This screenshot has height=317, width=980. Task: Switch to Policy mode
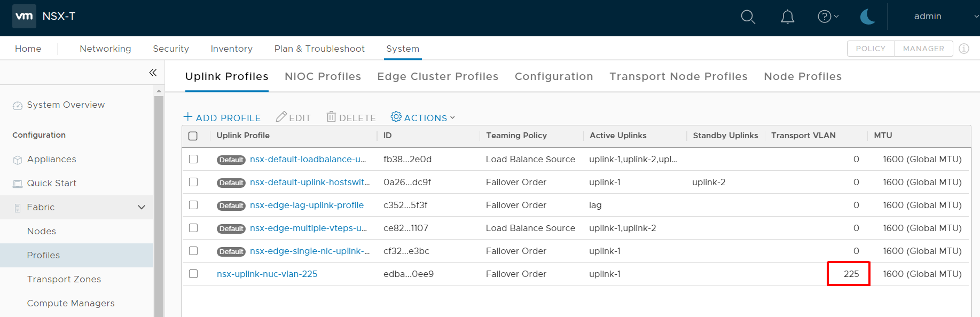click(x=871, y=49)
